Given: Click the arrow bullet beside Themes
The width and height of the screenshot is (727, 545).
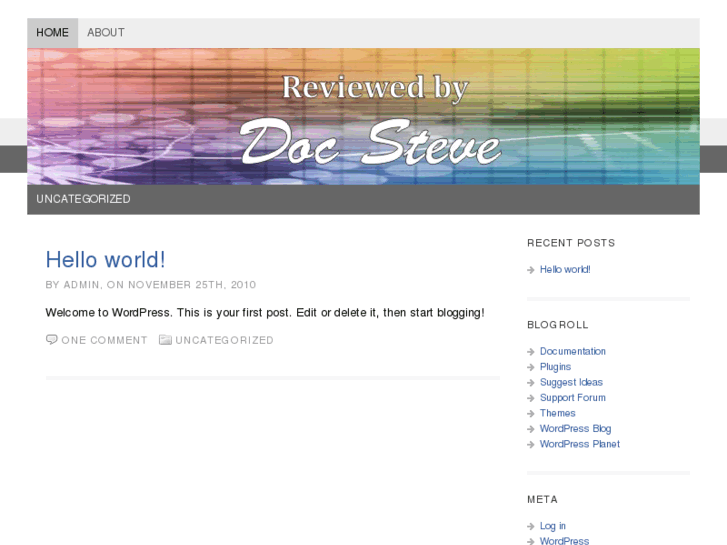Looking at the screenshot, I should pos(531,413).
